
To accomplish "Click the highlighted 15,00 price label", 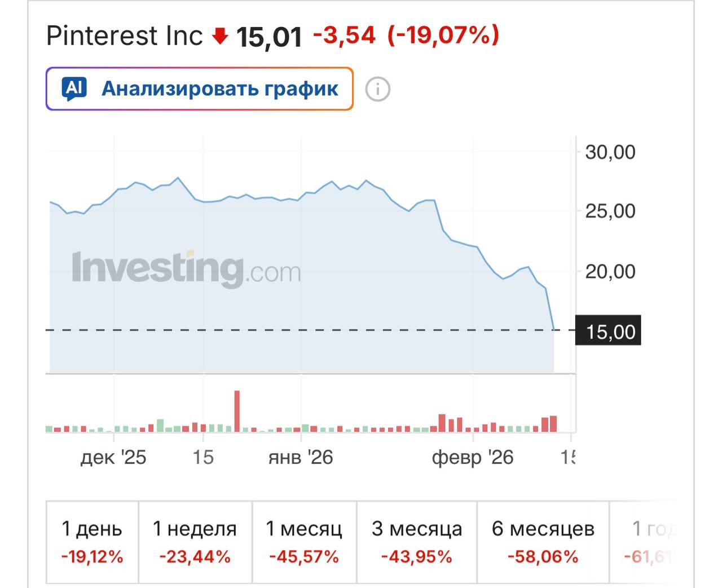I will (x=607, y=331).
